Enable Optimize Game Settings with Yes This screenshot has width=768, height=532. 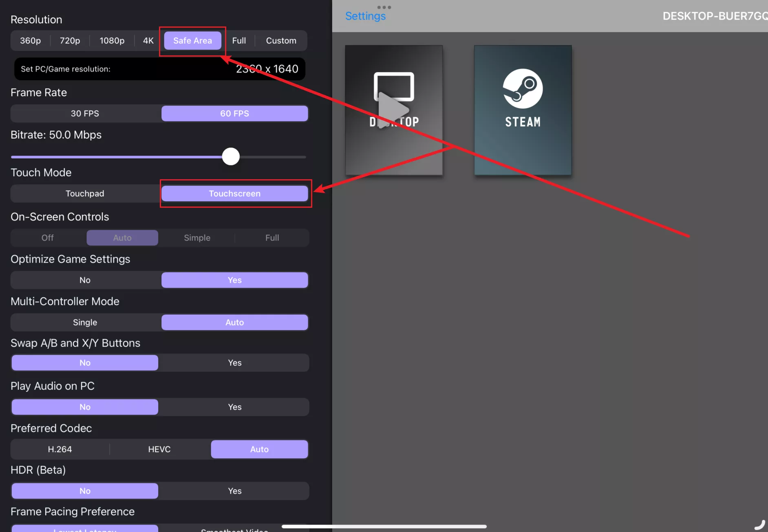[235, 280]
